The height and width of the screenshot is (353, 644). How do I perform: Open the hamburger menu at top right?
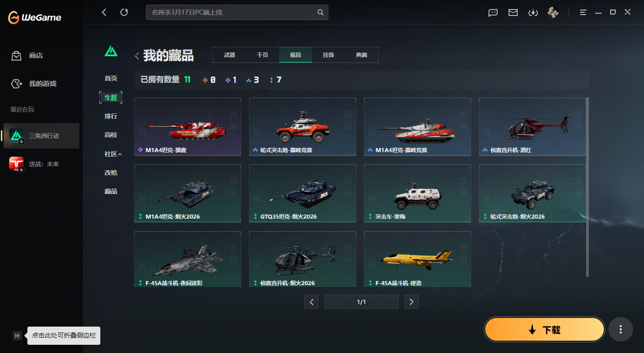(x=583, y=12)
